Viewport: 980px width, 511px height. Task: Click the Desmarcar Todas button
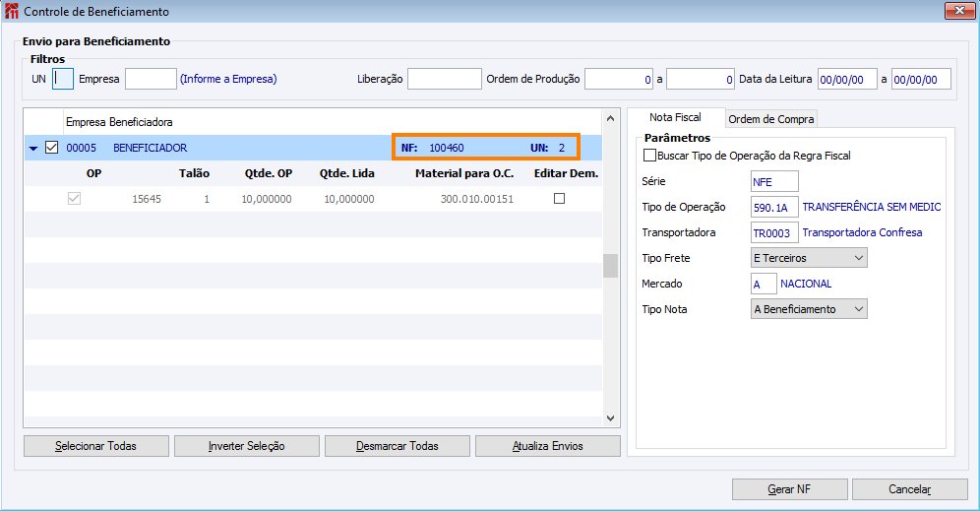[398, 446]
